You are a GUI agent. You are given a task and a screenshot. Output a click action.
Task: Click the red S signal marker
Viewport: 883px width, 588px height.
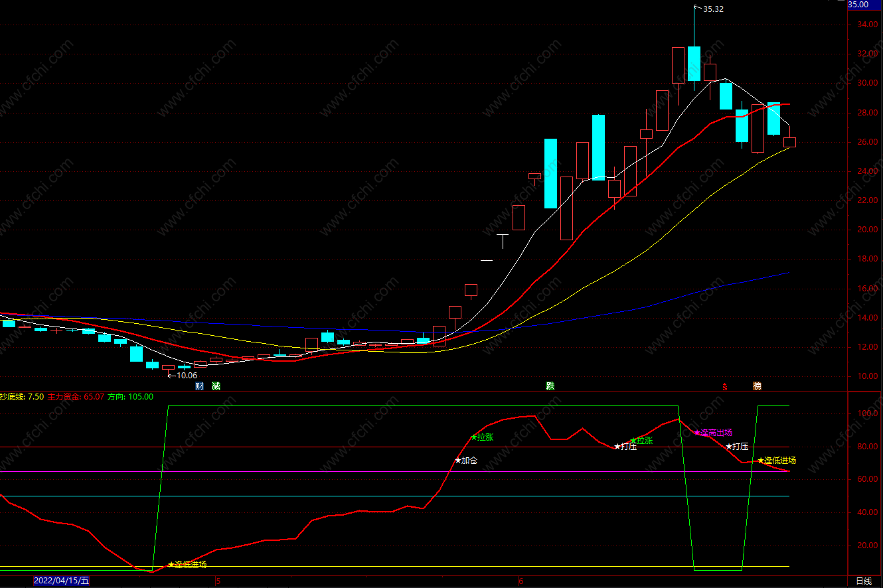pos(725,386)
